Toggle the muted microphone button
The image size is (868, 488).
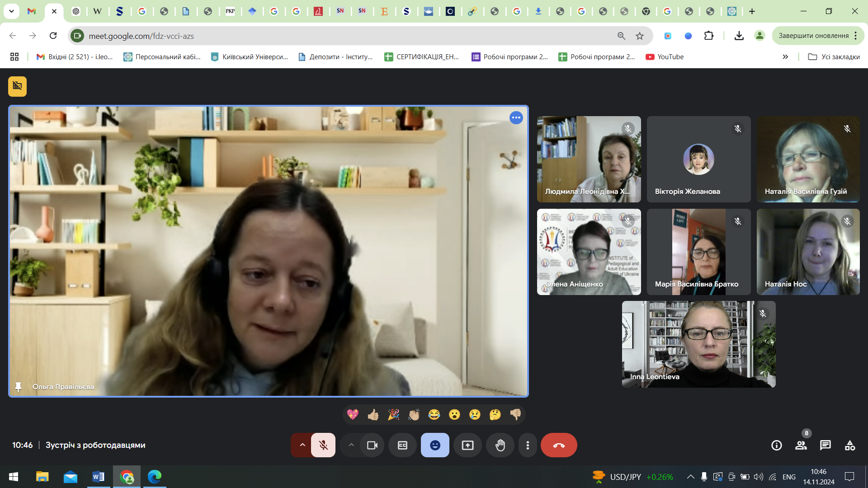point(323,446)
